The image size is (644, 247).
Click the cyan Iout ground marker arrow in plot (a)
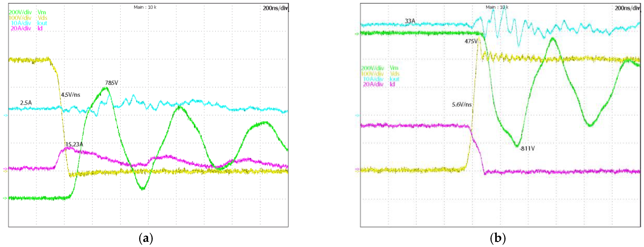6,115
